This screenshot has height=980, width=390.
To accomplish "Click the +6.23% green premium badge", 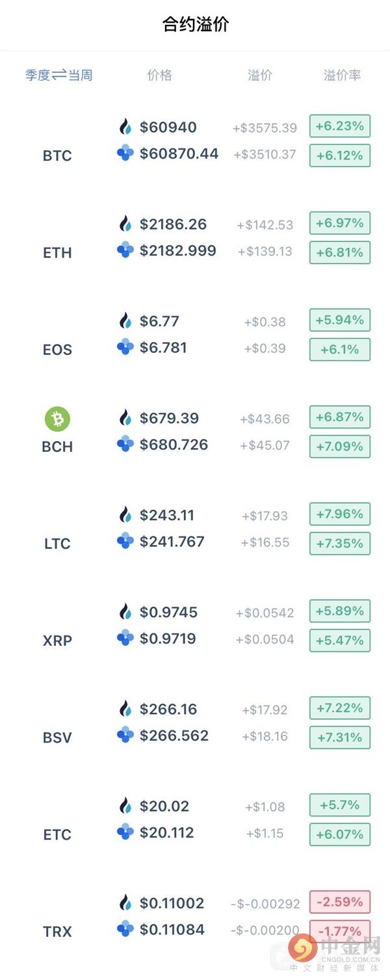I will [x=340, y=126].
